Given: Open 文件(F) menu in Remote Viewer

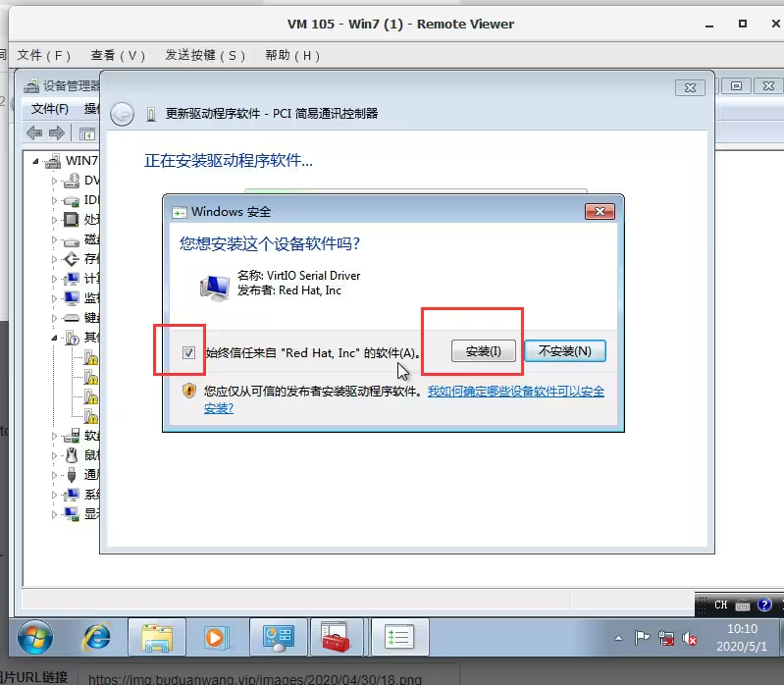Looking at the screenshot, I should click(43, 55).
